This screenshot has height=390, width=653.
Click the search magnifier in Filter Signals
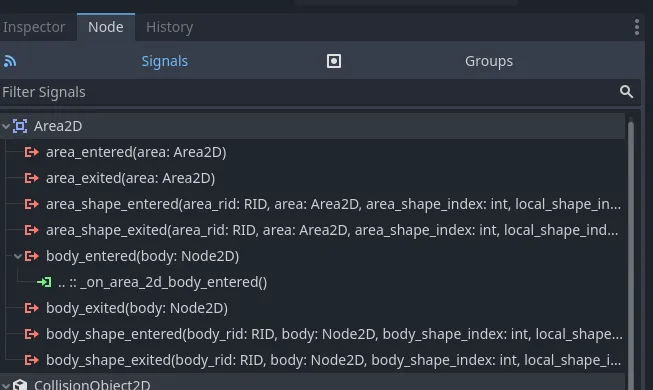point(626,92)
